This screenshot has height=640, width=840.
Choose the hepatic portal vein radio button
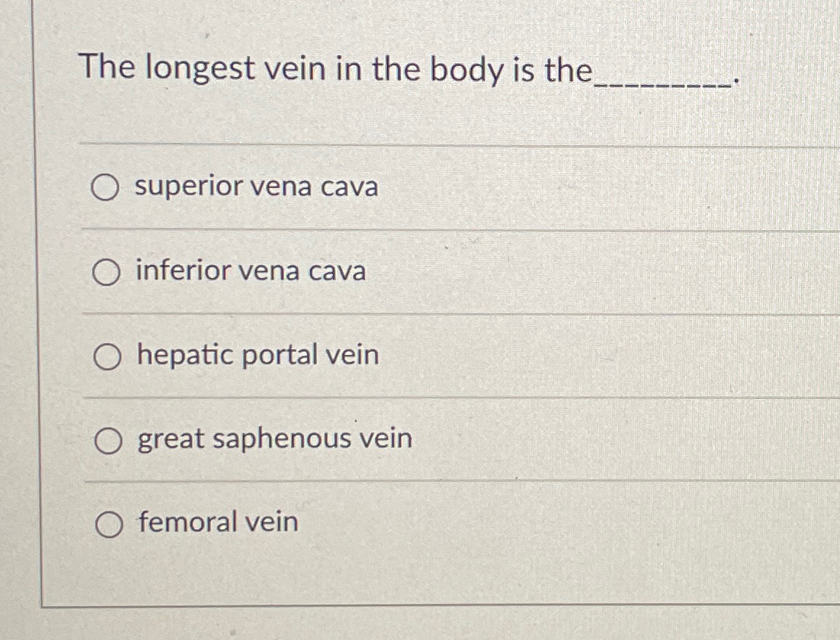coord(107,357)
